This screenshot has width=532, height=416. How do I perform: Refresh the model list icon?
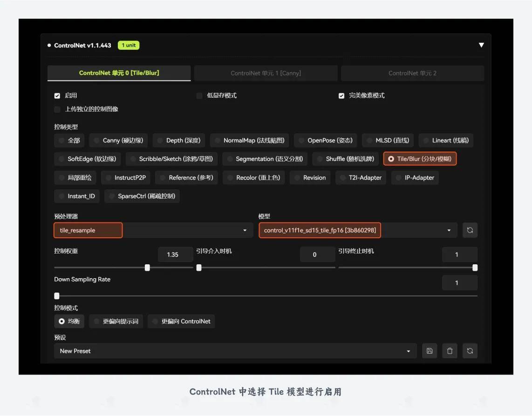[x=470, y=230]
